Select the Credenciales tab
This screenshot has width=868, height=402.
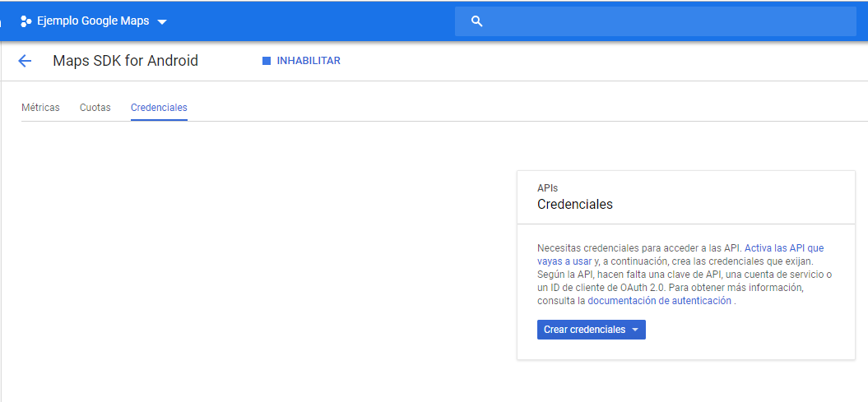coord(159,108)
